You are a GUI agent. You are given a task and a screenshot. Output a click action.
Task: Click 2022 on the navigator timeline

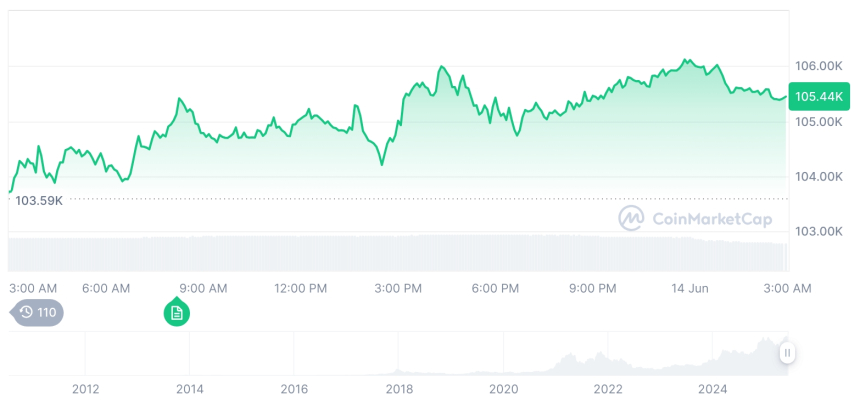point(608,389)
